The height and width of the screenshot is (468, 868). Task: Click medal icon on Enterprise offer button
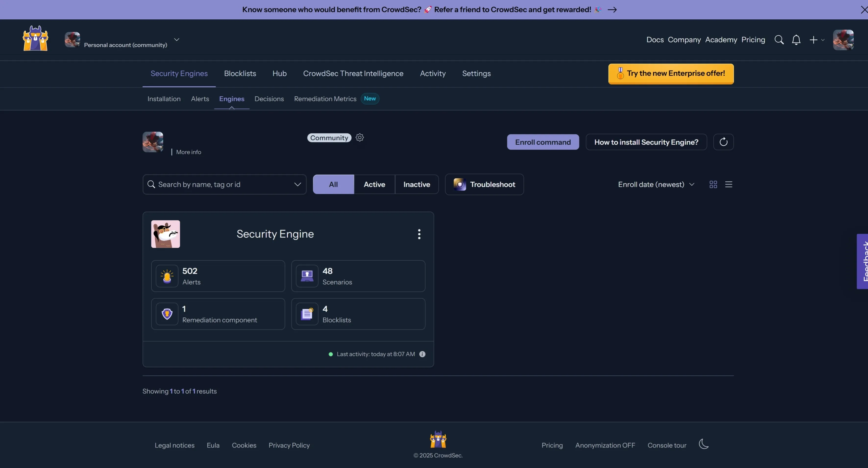[620, 73]
